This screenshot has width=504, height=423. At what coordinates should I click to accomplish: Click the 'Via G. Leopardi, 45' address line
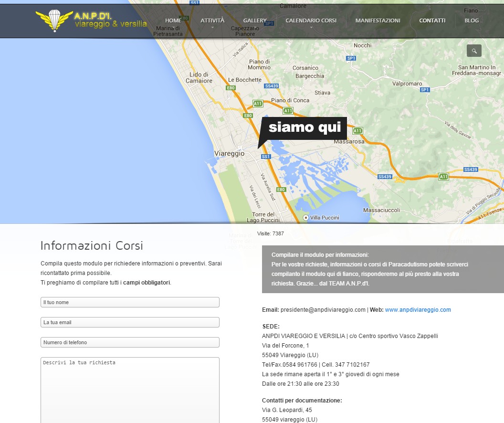click(x=287, y=410)
